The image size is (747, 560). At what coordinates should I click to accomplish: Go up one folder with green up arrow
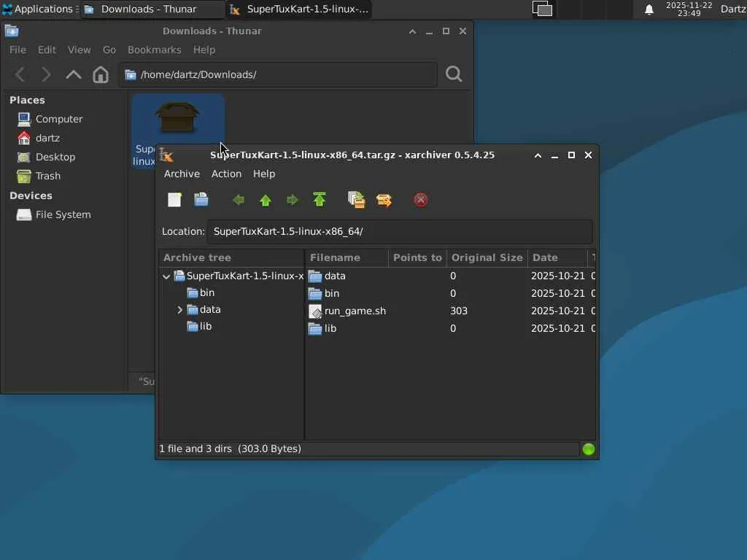tap(266, 200)
